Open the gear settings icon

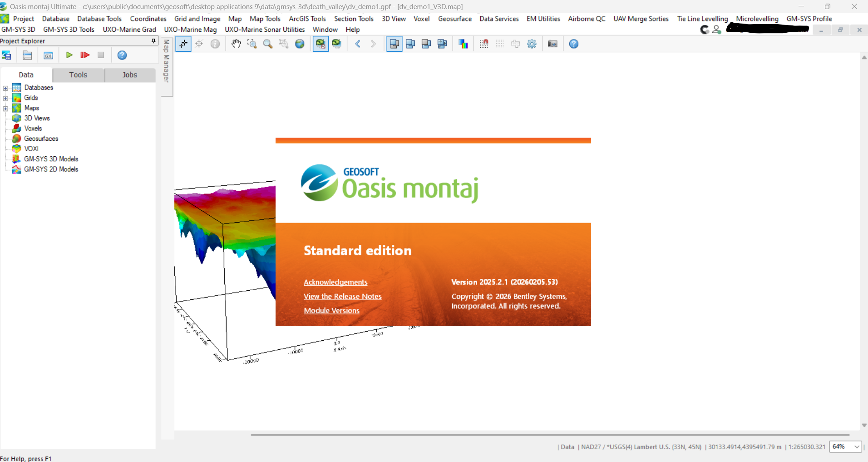tap(532, 44)
